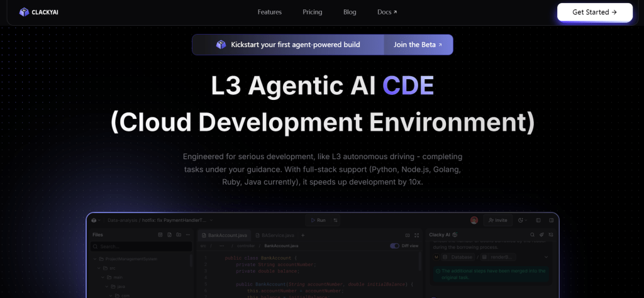This screenshot has width=644, height=298.
Task: Click BankAccount.java in editor breadcrumb path
Action: [x=281, y=246]
